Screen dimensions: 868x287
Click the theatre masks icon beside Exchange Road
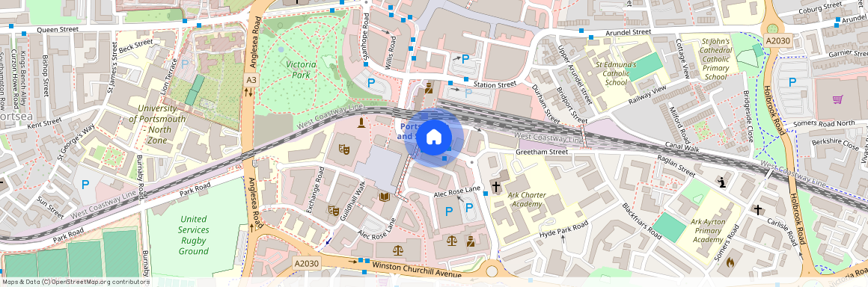click(x=333, y=210)
